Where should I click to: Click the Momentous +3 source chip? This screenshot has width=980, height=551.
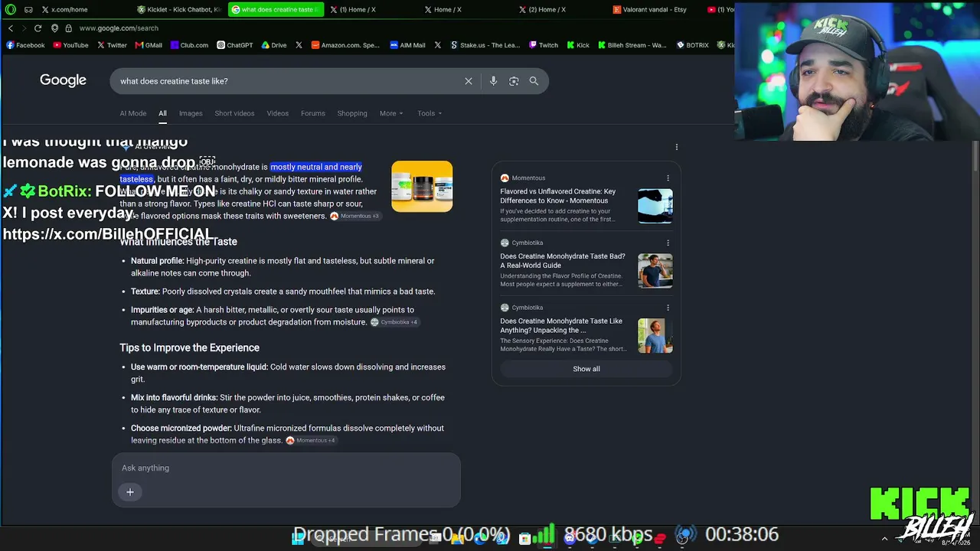[x=354, y=217]
